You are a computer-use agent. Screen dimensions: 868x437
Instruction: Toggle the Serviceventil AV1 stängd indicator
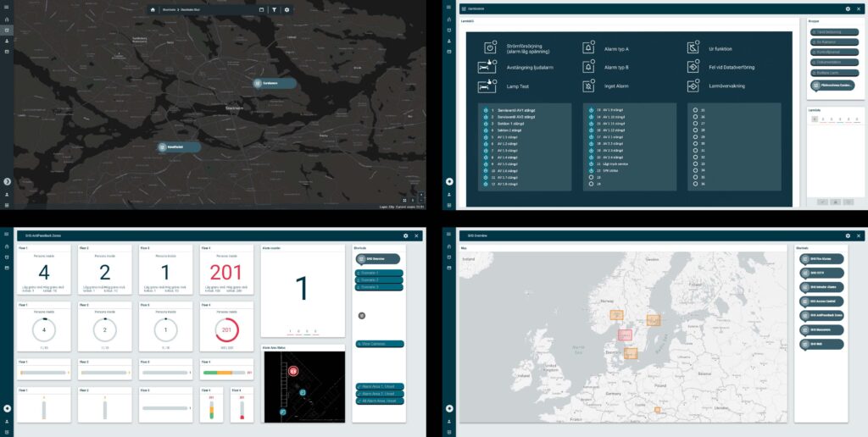(484, 110)
